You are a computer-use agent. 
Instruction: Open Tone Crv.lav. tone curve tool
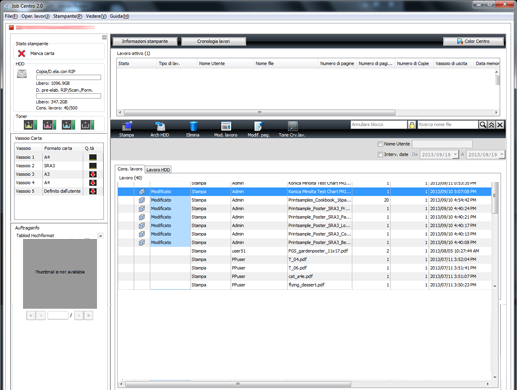click(292, 126)
